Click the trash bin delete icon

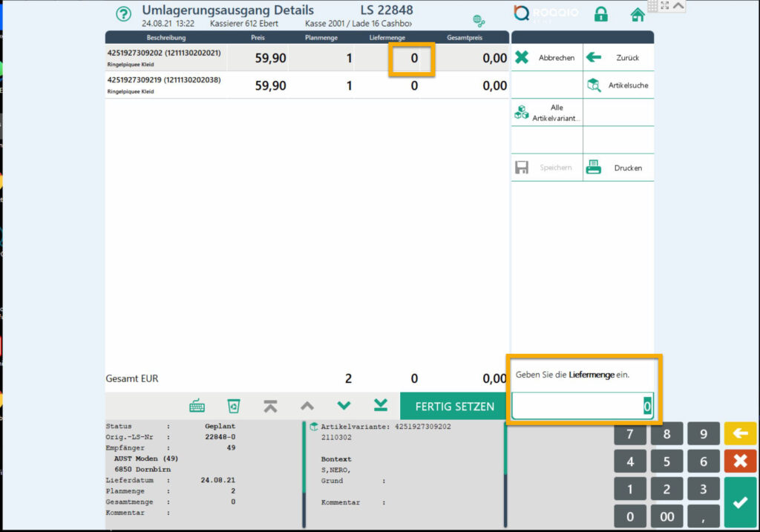coord(233,406)
